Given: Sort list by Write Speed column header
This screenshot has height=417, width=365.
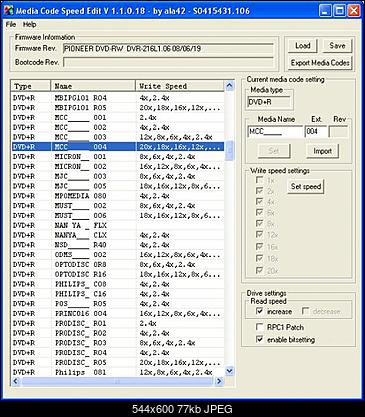Looking at the screenshot, I should click(180, 86).
